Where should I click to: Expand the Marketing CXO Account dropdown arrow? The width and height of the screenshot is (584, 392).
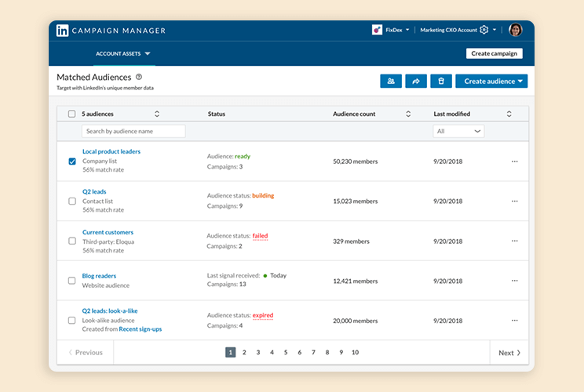pos(495,30)
